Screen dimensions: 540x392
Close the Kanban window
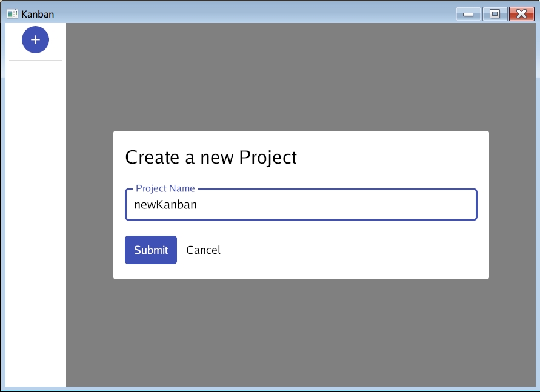tap(521, 13)
